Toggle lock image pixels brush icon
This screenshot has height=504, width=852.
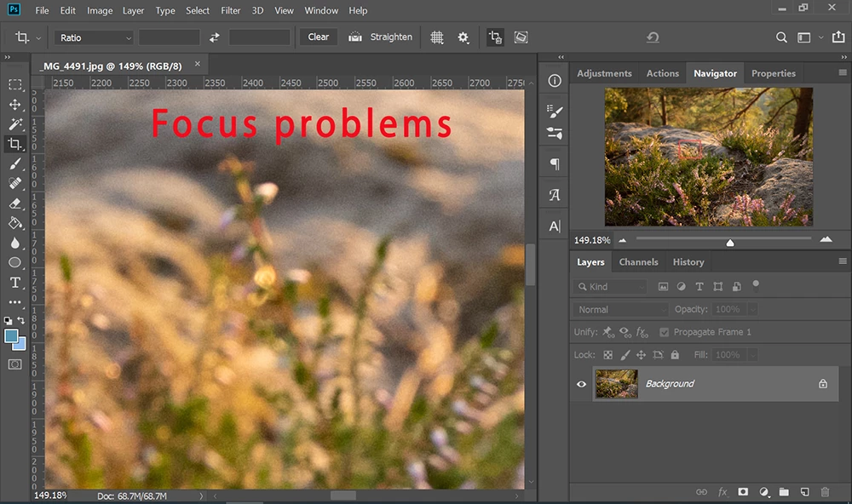625,355
